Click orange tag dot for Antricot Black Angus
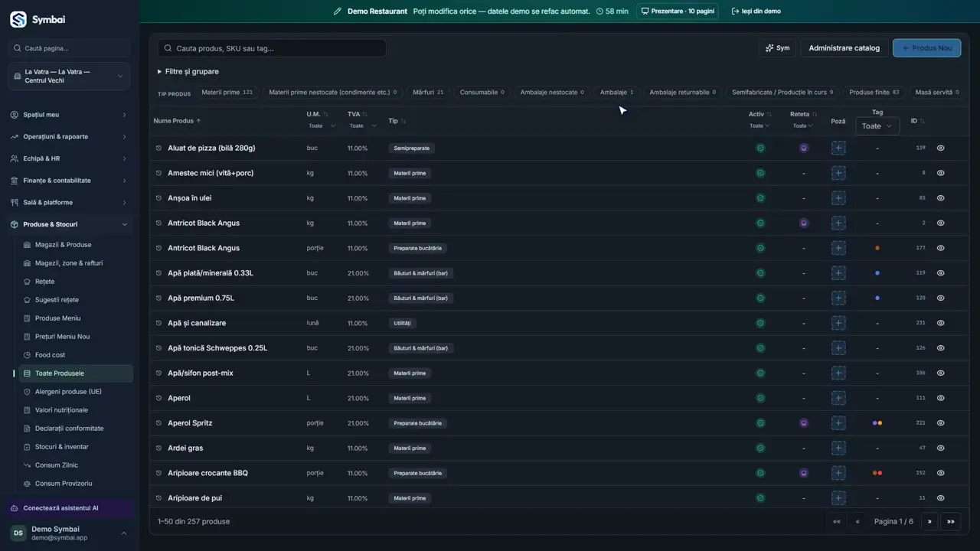 (877, 248)
